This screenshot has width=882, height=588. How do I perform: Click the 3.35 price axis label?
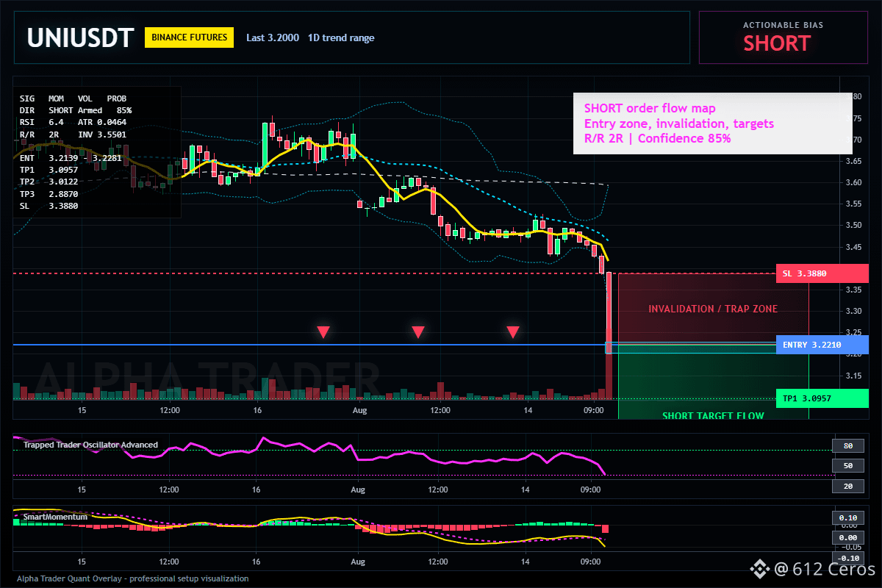[x=853, y=290]
